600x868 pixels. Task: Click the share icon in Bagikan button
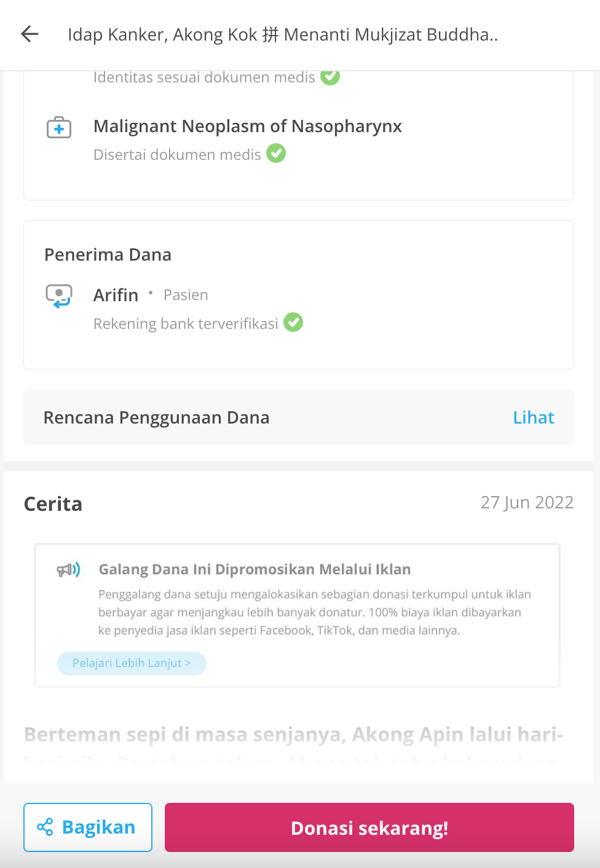(45, 827)
